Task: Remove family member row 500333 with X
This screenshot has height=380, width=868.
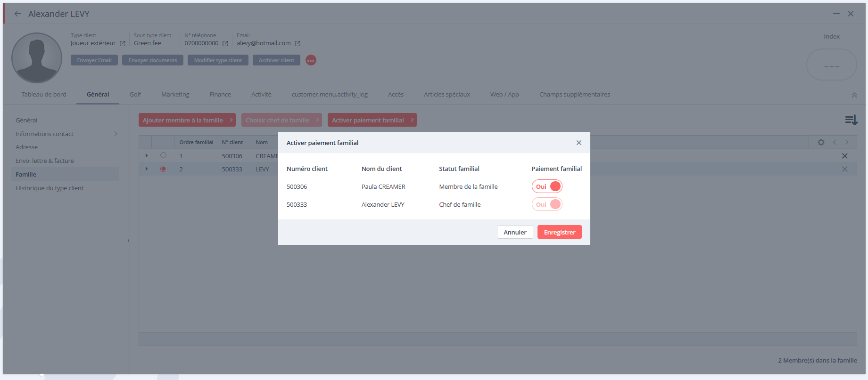Action: [845, 169]
